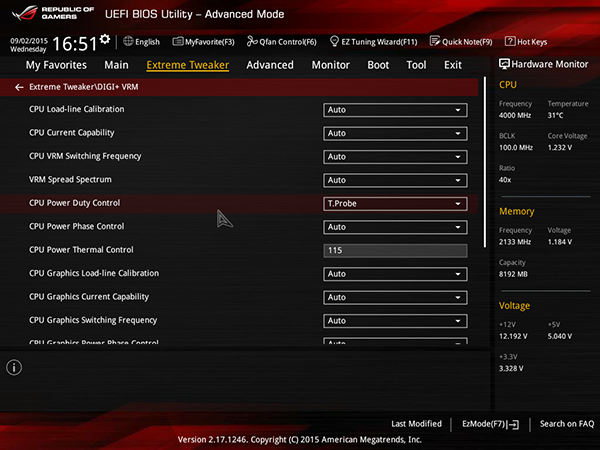Click Last Modified
600x450 pixels.
click(x=416, y=424)
